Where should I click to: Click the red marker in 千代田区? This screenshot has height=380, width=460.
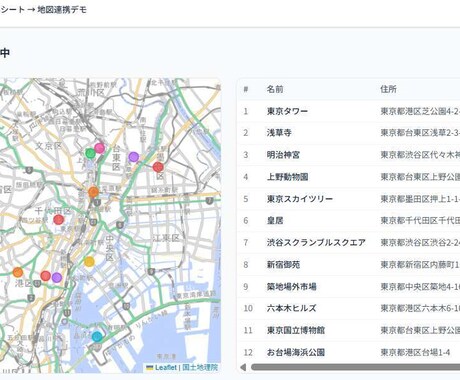point(59,220)
